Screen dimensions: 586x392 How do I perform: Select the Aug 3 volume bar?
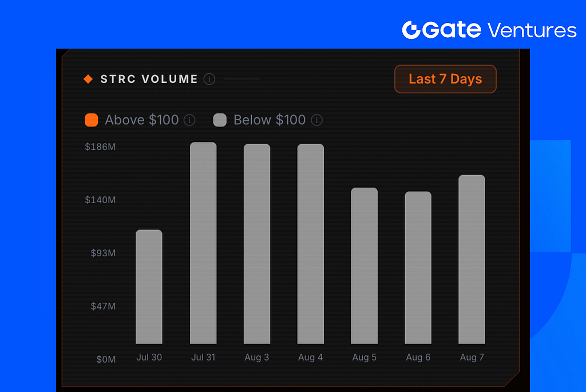tap(257, 244)
